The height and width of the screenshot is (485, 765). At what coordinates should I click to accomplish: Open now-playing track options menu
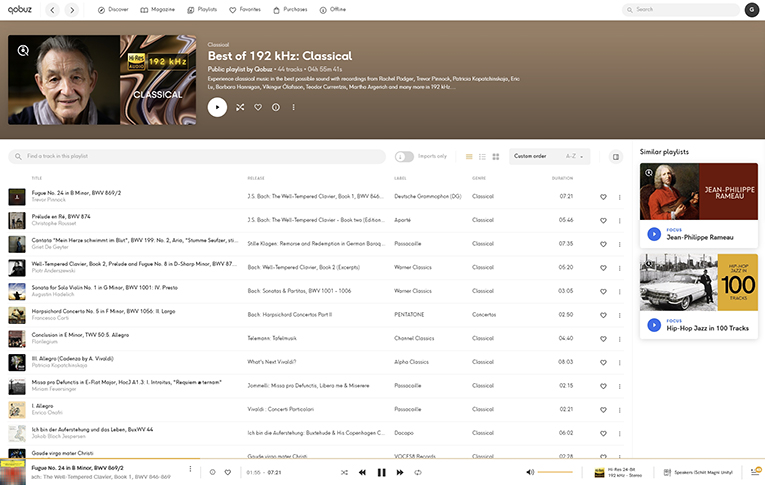pos(190,469)
